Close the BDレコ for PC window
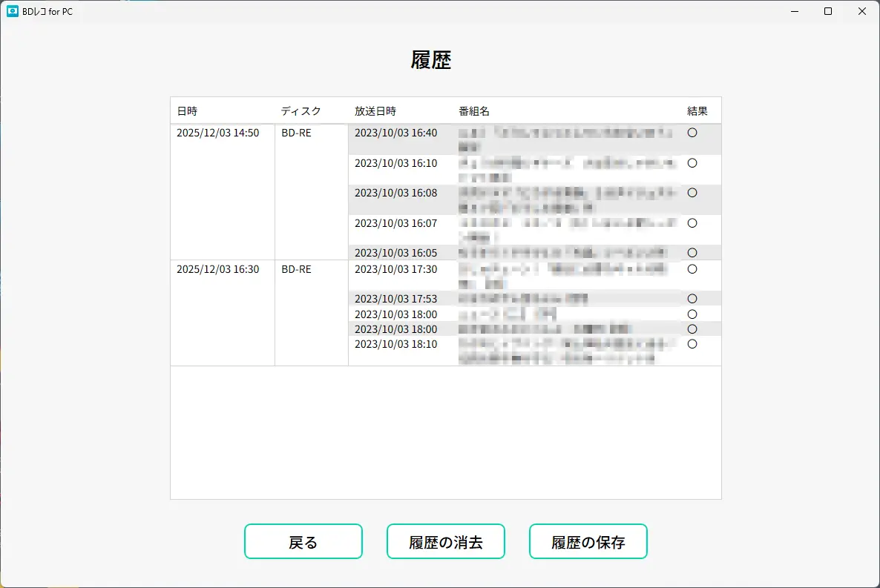 [x=861, y=11]
